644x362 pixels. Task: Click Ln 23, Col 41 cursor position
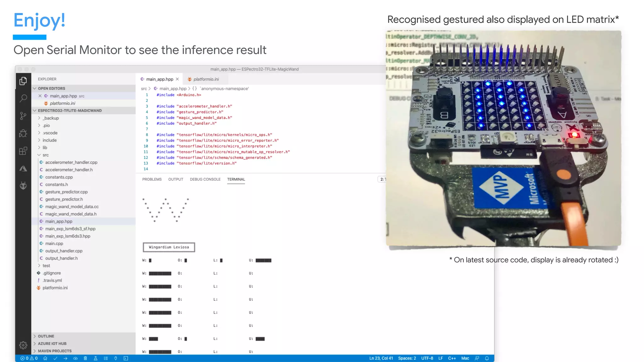click(381, 358)
